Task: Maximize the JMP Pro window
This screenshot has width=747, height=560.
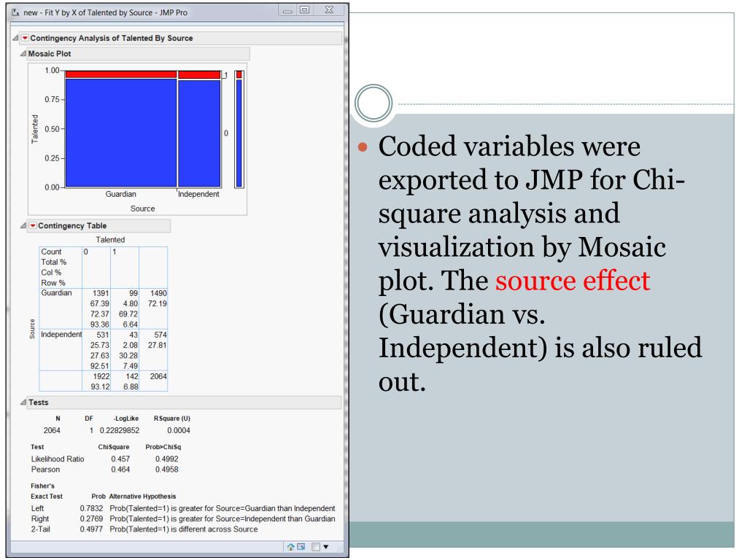Action: tap(304, 10)
